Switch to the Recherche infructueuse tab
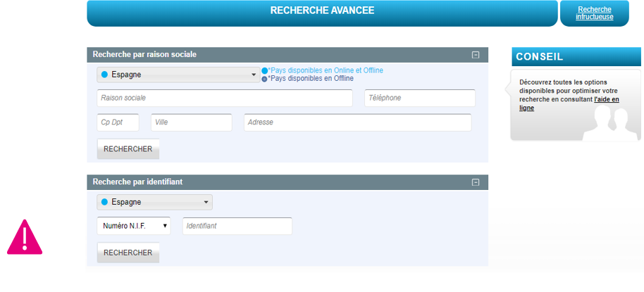The width and height of the screenshot is (644, 292). click(x=593, y=13)
